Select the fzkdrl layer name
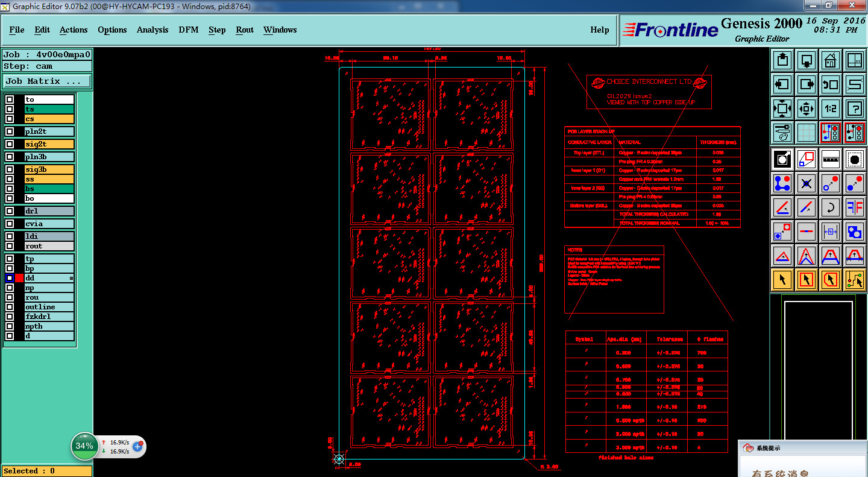The height and width of the screenshot is (477, 868). point(49,317)
